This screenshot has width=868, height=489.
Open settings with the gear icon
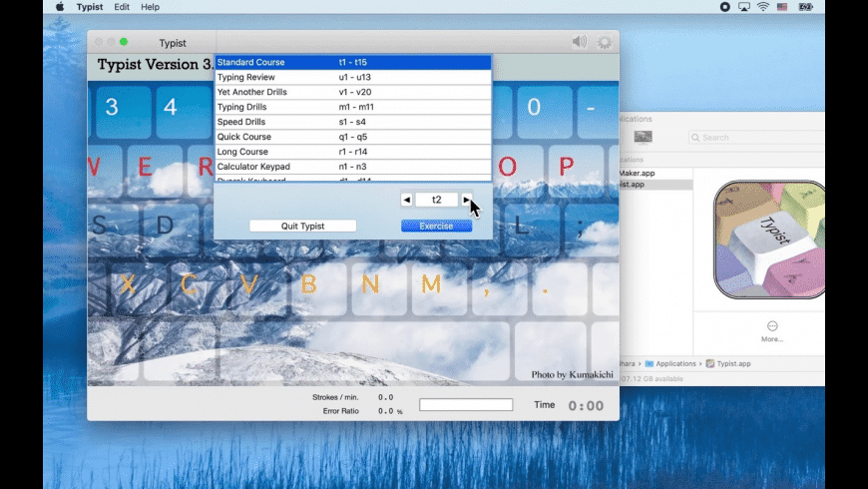click(605, 42)
